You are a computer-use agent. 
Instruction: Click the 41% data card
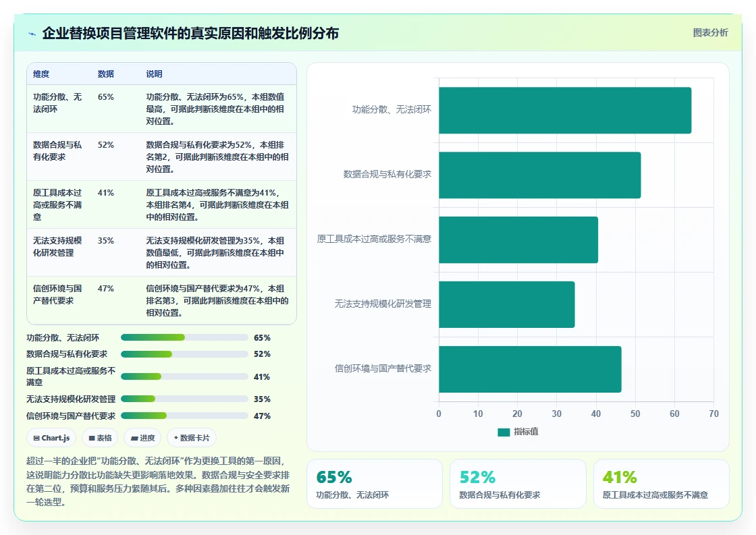pos(661,484)
